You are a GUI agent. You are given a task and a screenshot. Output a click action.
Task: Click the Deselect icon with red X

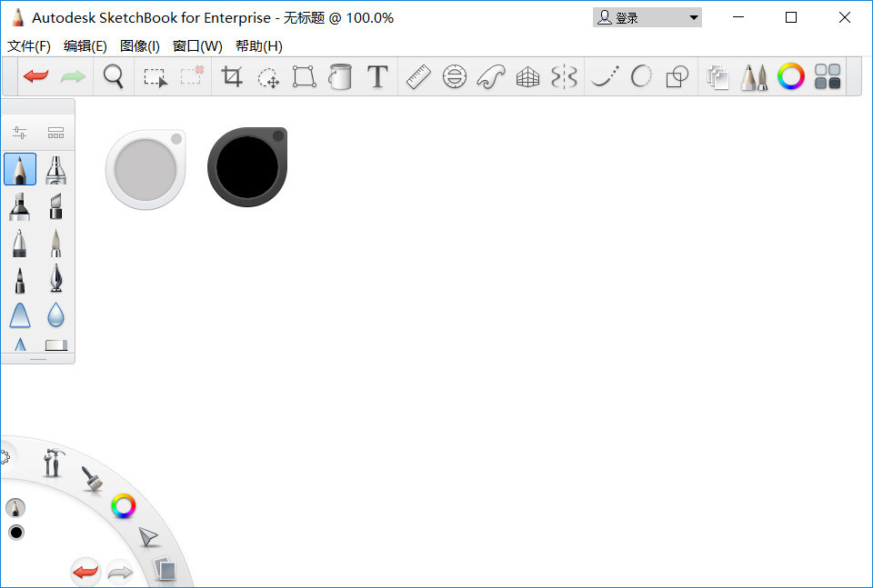click(x=192, y=75)
